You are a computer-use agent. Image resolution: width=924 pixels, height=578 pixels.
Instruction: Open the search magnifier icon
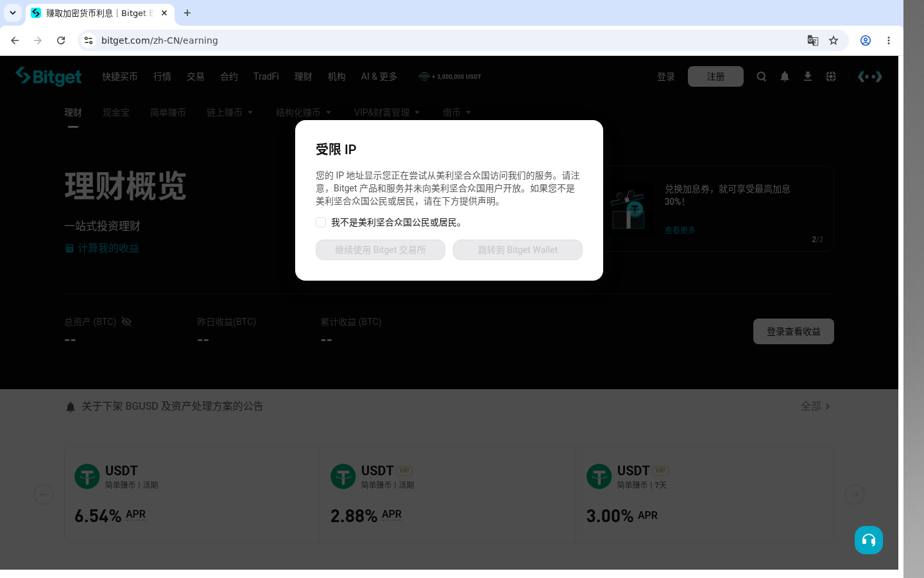(762, 76)
